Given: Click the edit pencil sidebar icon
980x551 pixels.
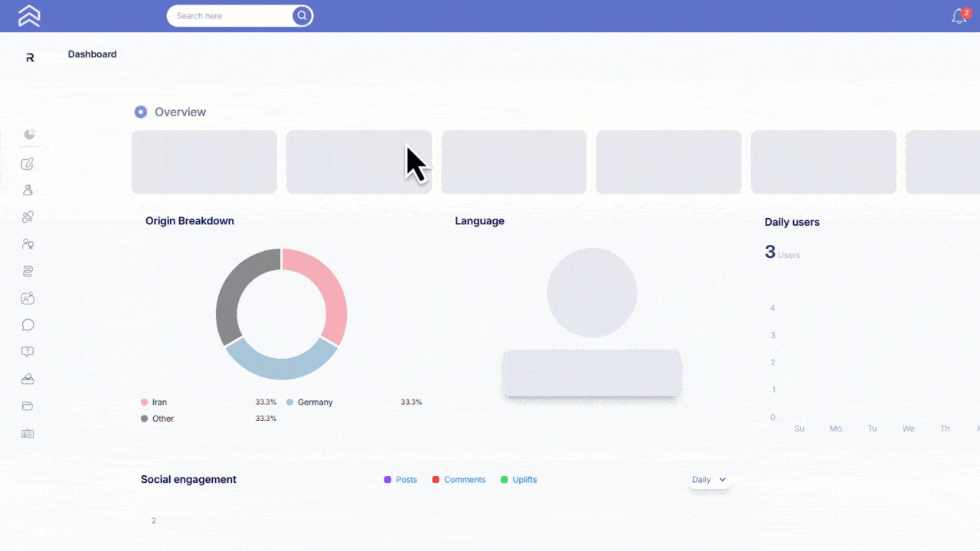Looking at the screenshot, I should pos(28,163).
